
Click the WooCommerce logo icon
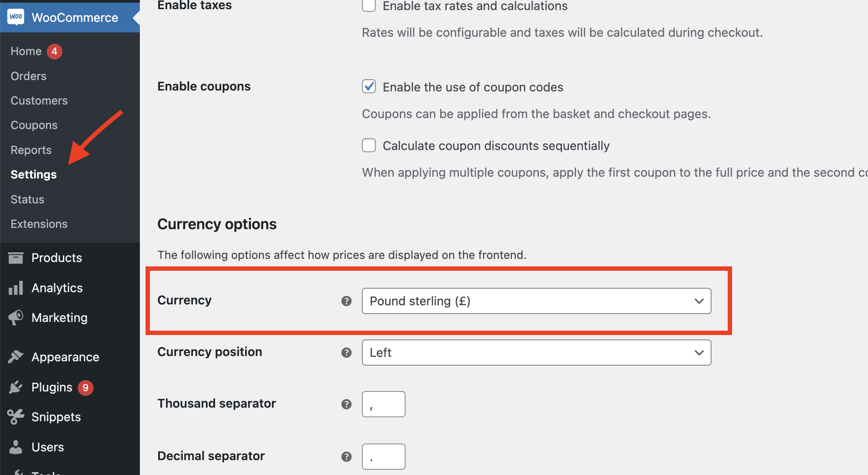tap(16, 17)
